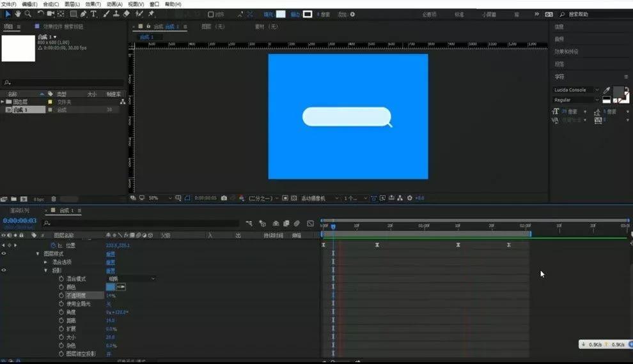This screenshot has width=633, height=364.
Task: Open the Animation menu
Action: coord(114,4)
